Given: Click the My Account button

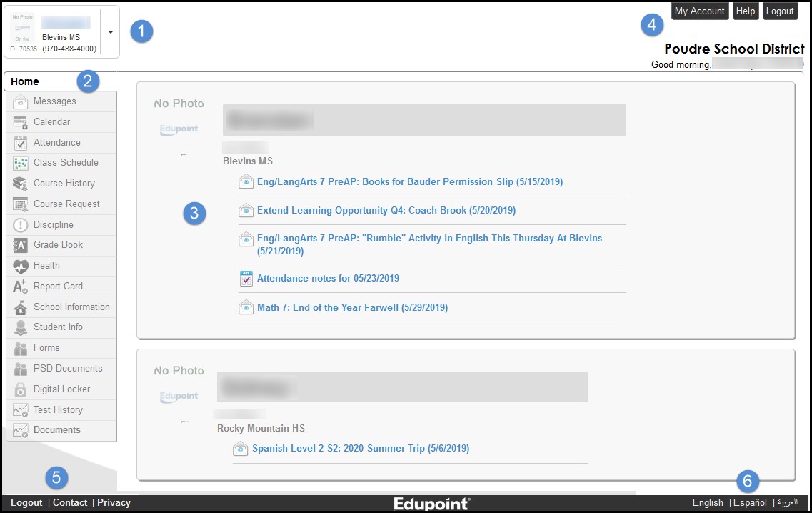Looking at the screenshot, I should coord(700,11).
